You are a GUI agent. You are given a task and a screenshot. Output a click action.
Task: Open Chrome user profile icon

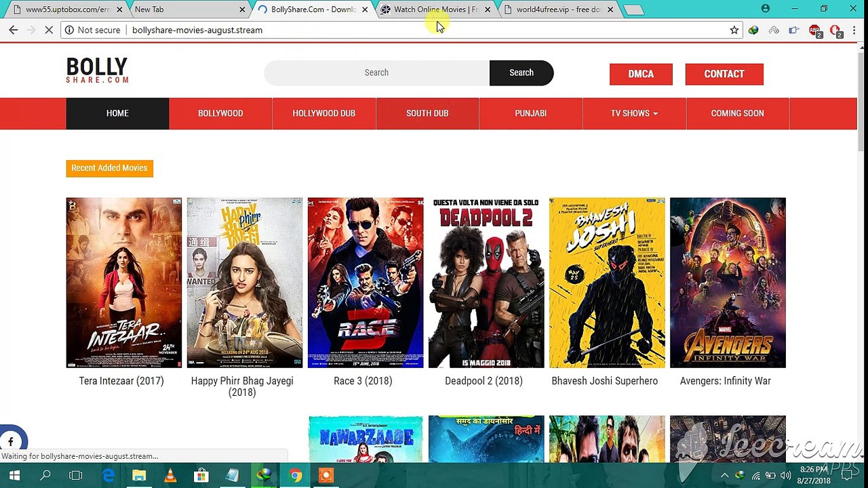[x=766, y=9]
